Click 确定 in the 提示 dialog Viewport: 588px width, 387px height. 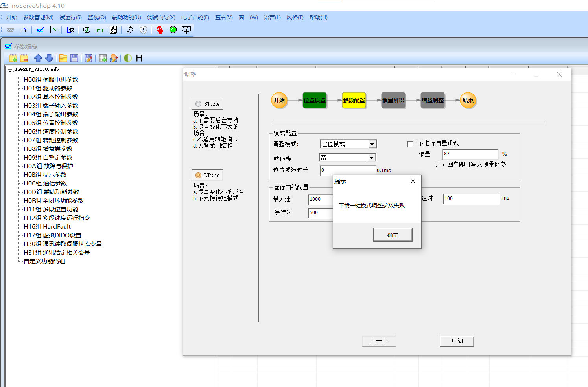(393, 235)
